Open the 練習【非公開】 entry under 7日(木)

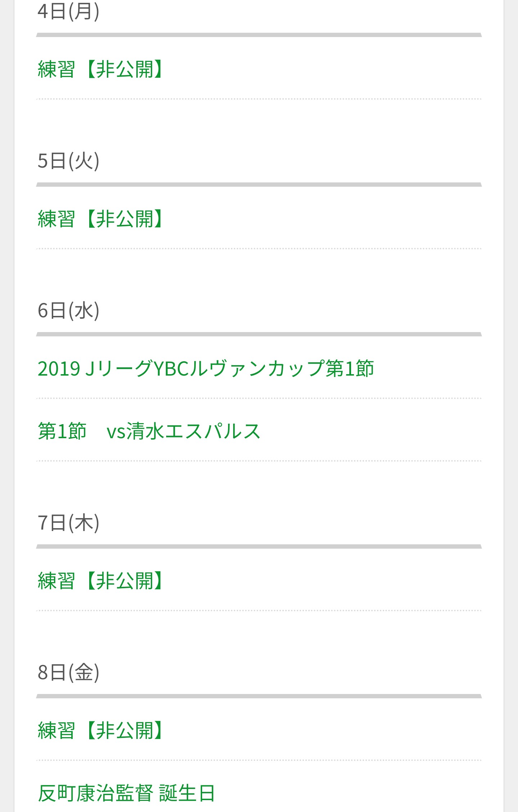click(100, 581)
